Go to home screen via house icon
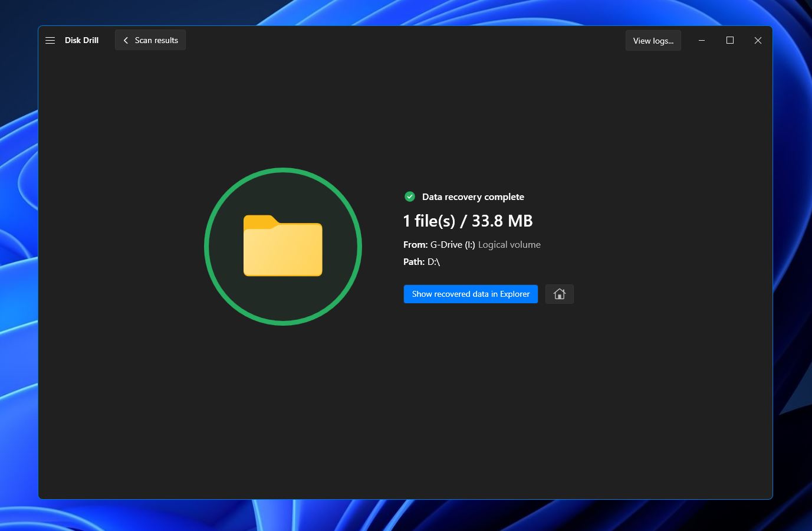The height and width of the screenshot is (531, 812). [x=560, y=294]
